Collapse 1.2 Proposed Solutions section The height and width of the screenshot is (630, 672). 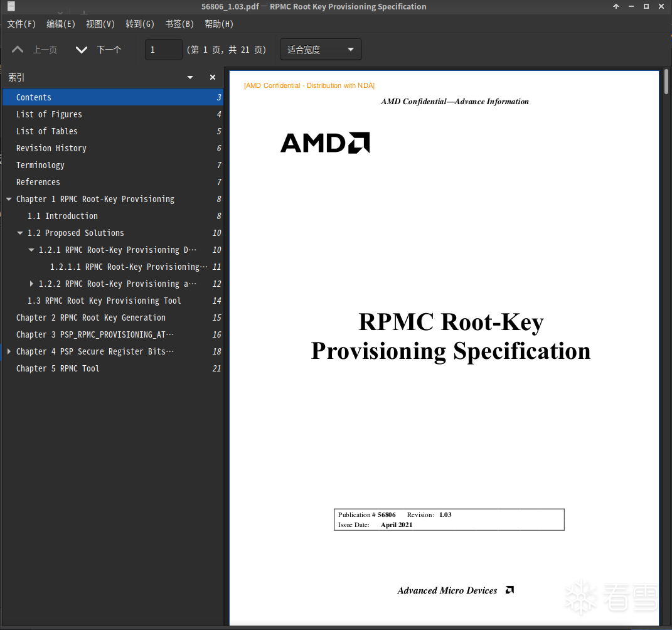[x=19, y=233]
